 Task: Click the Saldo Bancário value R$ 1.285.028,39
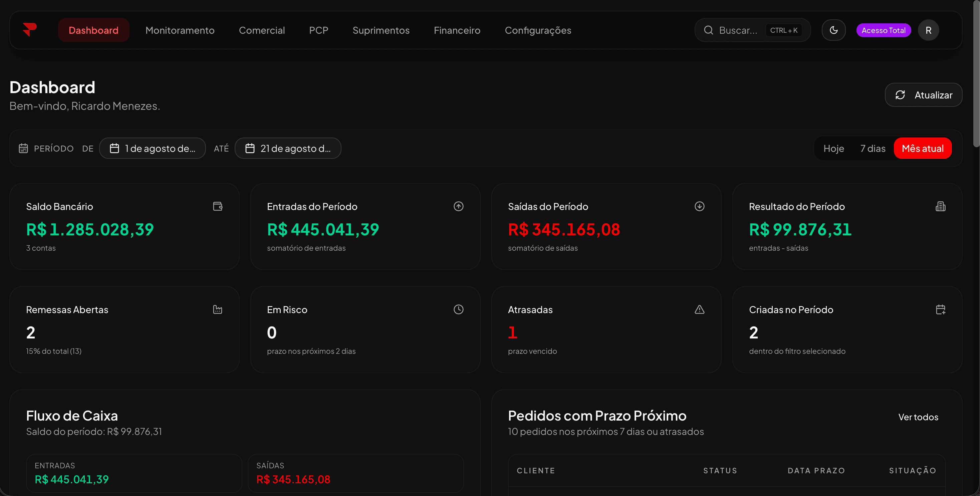(90, 229)
